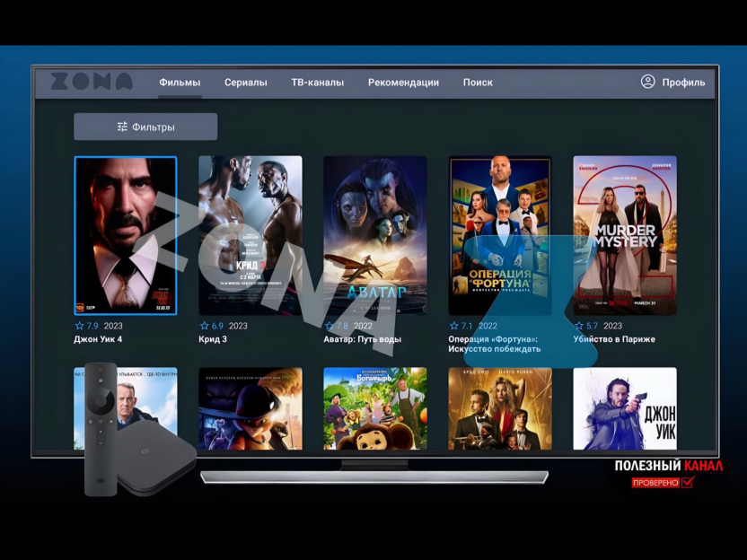
Task: Select the Фильмы tab
Action: click(180, 83)
